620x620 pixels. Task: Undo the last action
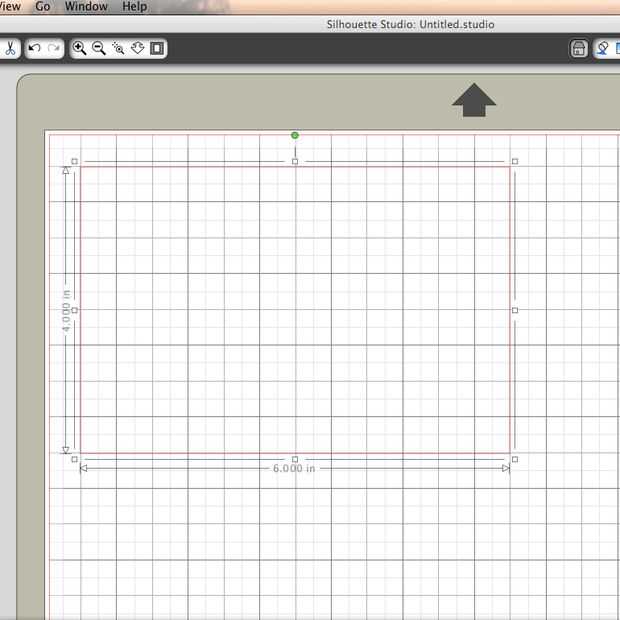tap(35, 48)
